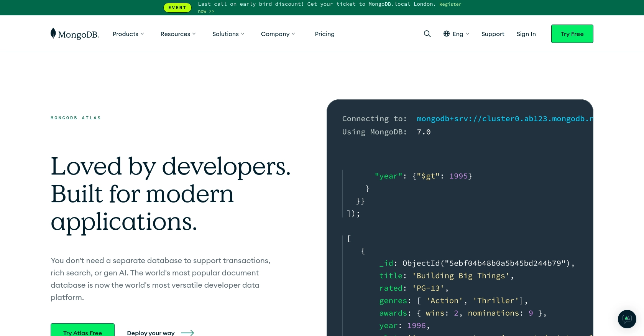644x336 pixels.
Task: Click the awards wins nominations line
Action: [463, 313]
